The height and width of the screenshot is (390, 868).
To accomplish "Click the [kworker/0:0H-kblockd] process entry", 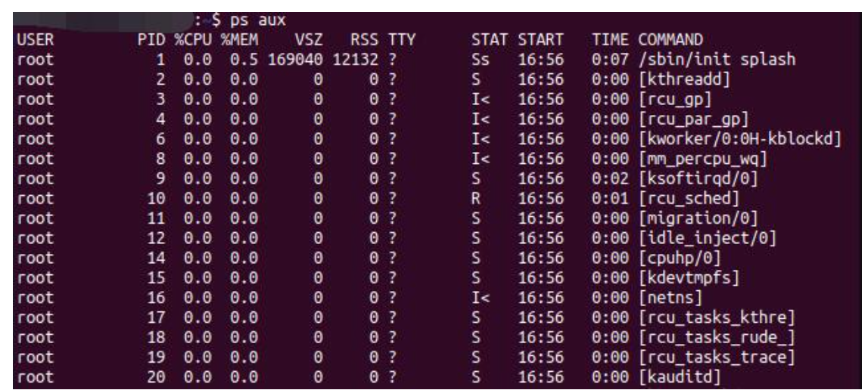I will 740,139.
